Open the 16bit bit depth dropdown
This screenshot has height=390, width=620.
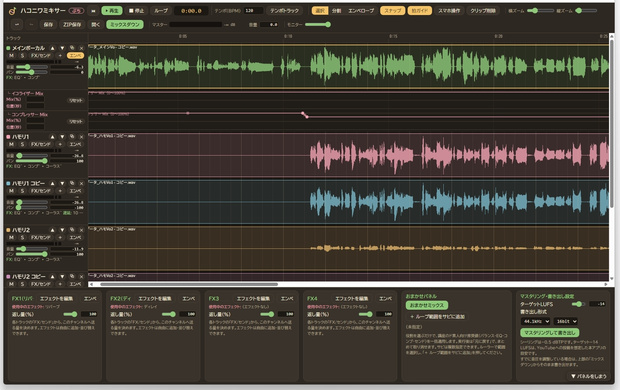[565, 322]
